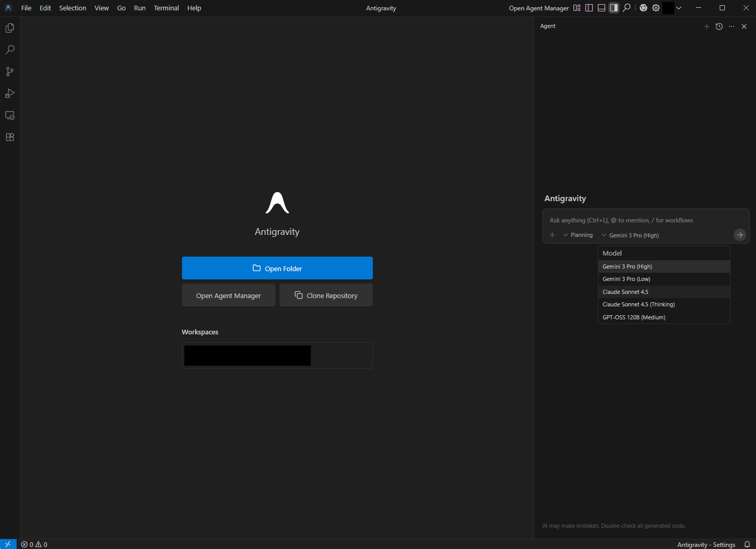This screenshot has width=756, height=549.
Task: Open the Extensions view
Action: [x=10, y=137]
